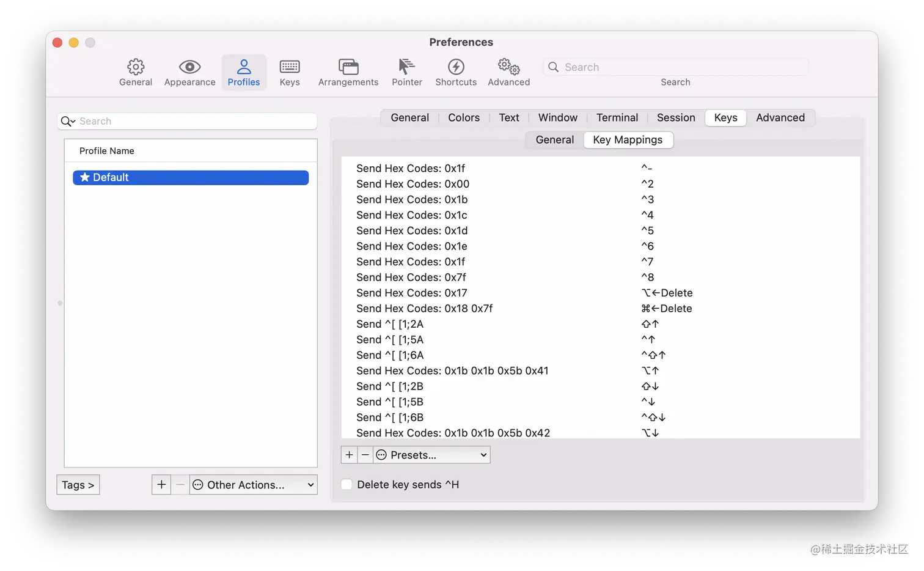Open the Shortcuts preferences pane

pos(456,73)
